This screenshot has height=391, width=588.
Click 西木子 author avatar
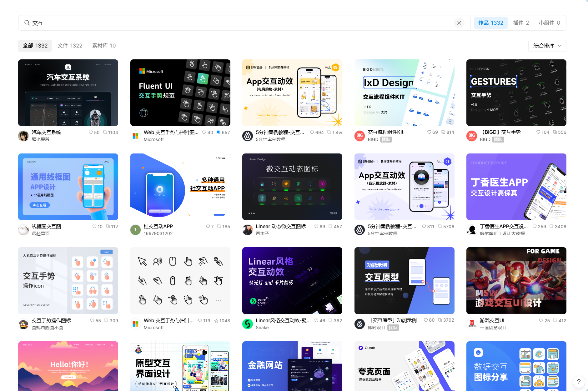pyautogui.click(x=248, y=230)
